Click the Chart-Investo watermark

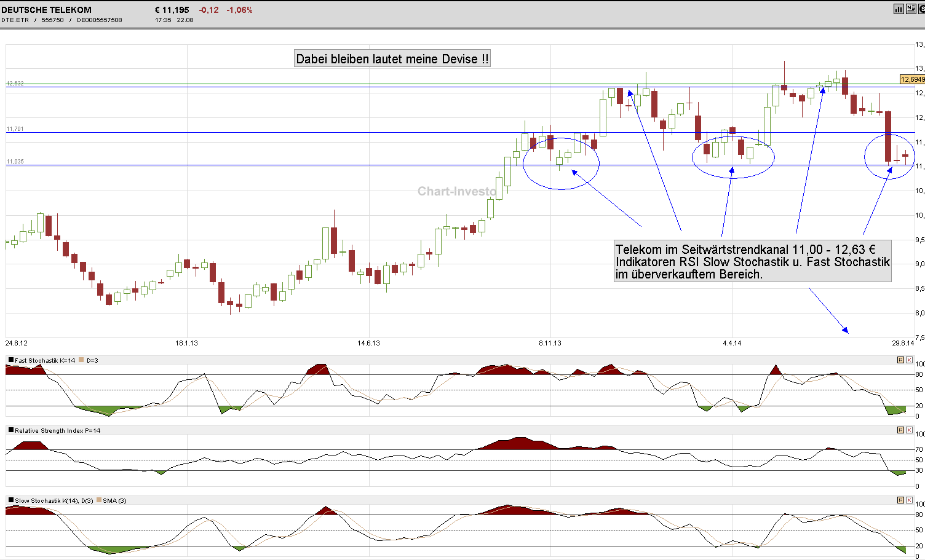pyautogui.click(x=457, y=192)
